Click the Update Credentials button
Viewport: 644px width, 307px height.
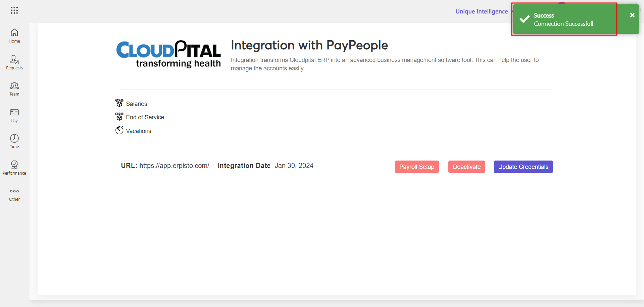tap(523, 167)
